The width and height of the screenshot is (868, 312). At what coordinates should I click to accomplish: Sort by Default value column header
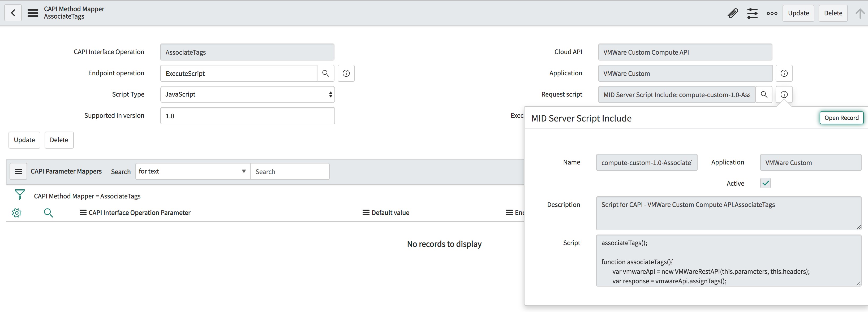point(390,213)
